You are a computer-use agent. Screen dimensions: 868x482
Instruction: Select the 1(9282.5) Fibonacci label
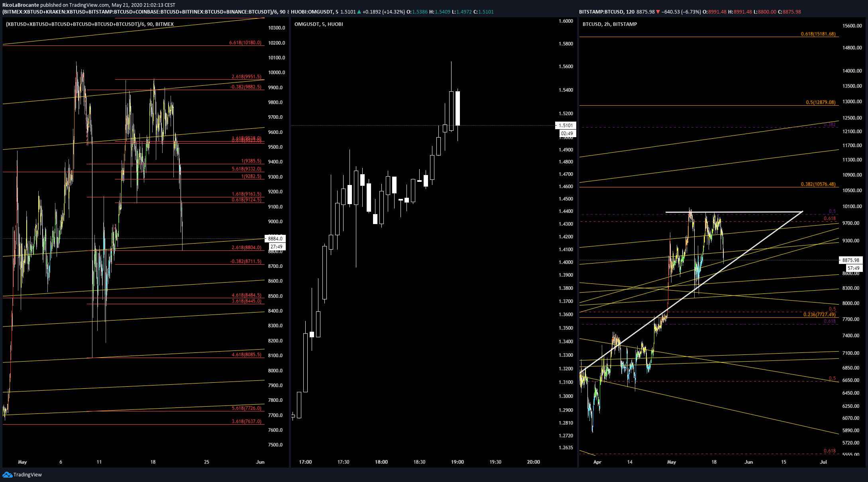tap(251, 176)
